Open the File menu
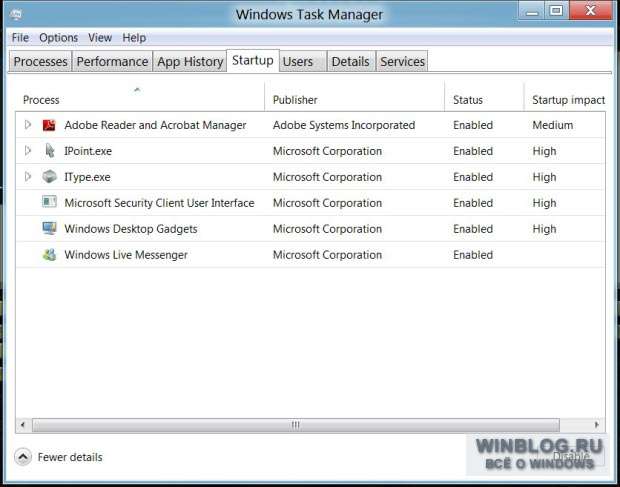This screenshot has width=620, height=487. click(20, 38)
